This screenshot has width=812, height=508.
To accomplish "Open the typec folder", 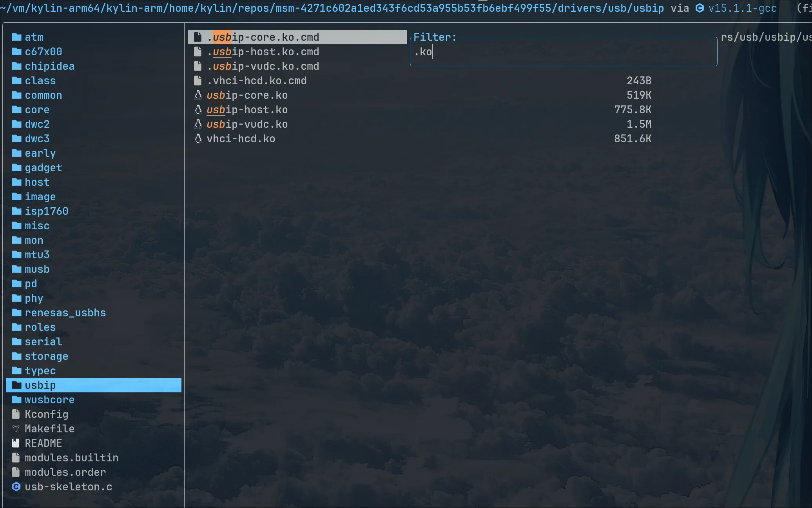I will coord(40,371).
